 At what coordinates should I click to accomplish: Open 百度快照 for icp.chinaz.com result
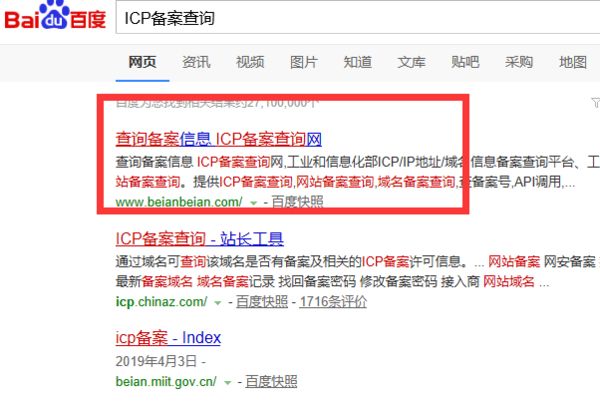click(x=262, y=302)
